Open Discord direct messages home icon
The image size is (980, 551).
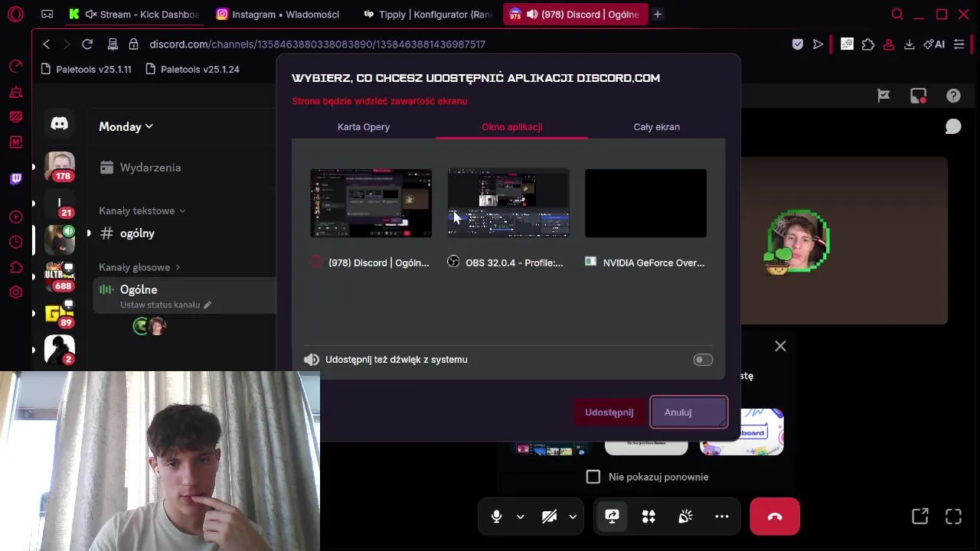(59, 123)
